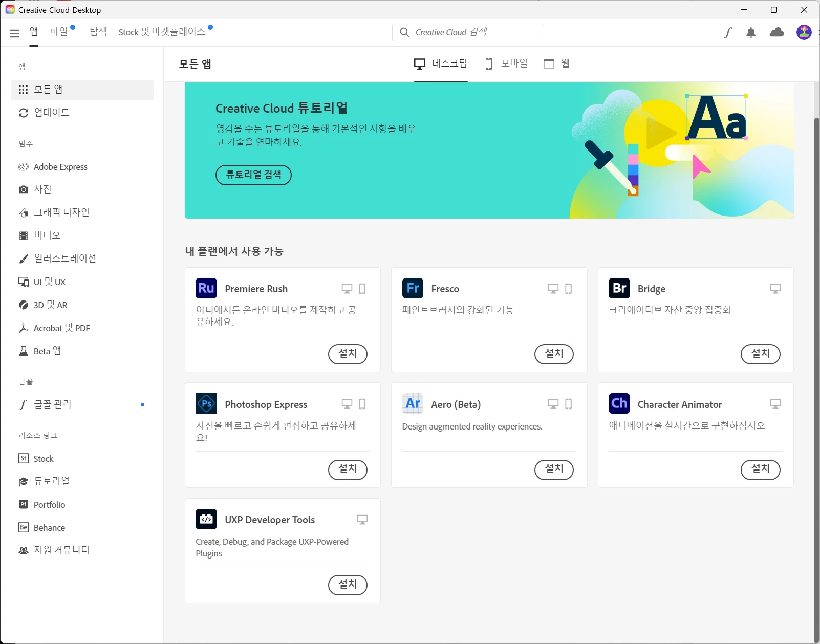
Task: Select 모든 앩 in the sidebar
Action: tap(82, 90)
